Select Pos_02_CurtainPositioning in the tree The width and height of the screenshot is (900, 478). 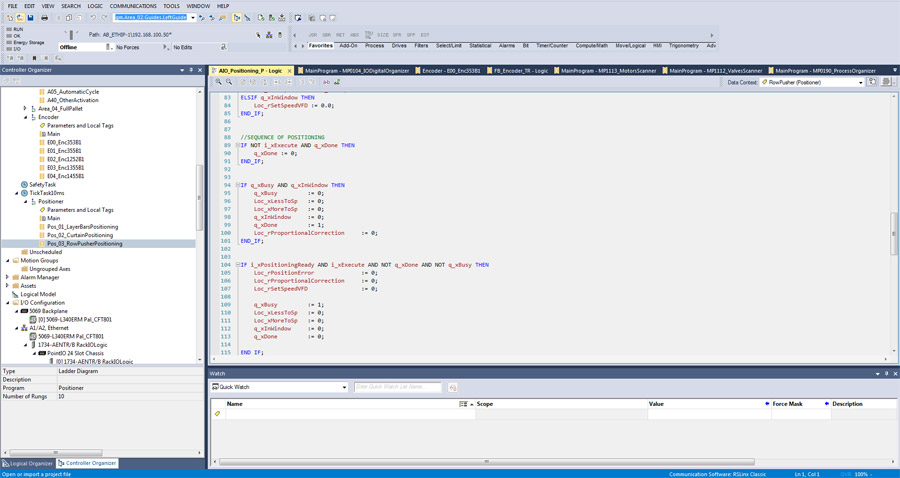[x=80, y=235]
